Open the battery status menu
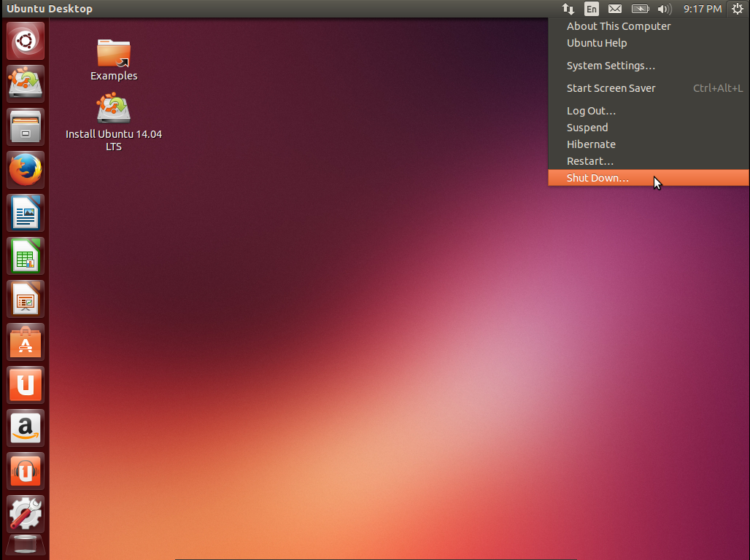Image resolution: width=750 pixels, height=560 pixels. point(639,9)
